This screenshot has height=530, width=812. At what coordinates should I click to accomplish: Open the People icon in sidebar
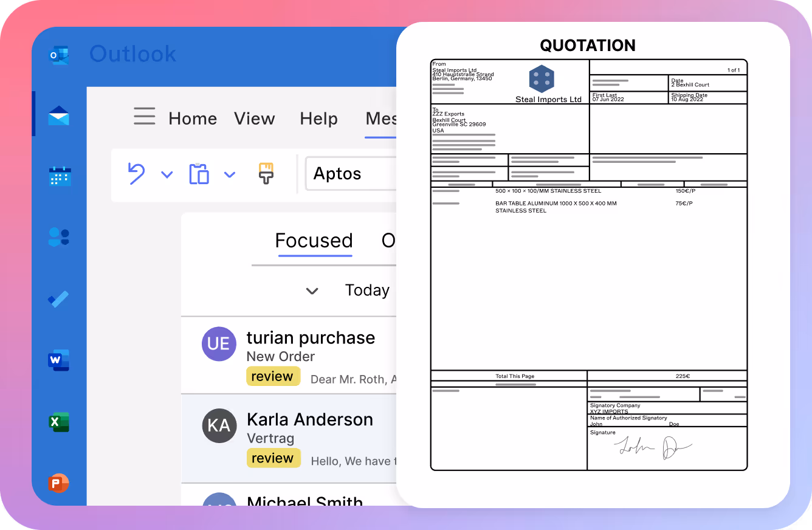[59, 236]
